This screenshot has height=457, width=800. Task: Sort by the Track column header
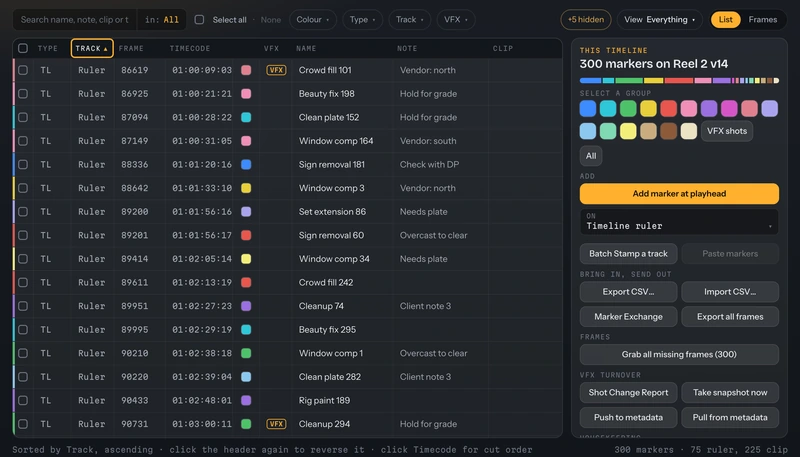click(92, 48)
